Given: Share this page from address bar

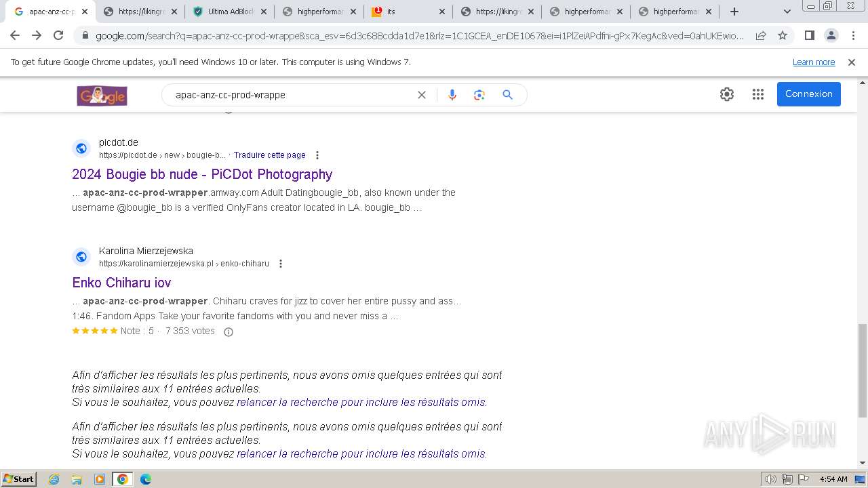Looking at the screenshot, I should tap(761, 35).
